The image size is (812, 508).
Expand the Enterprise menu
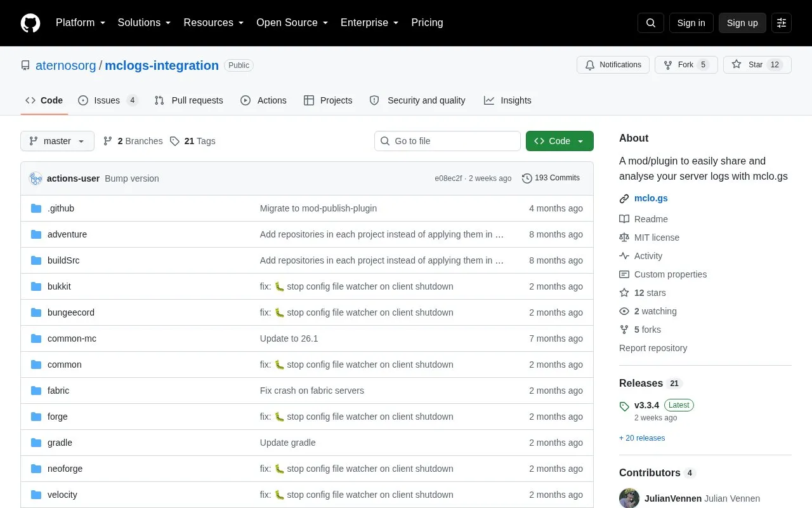(370, 23)
